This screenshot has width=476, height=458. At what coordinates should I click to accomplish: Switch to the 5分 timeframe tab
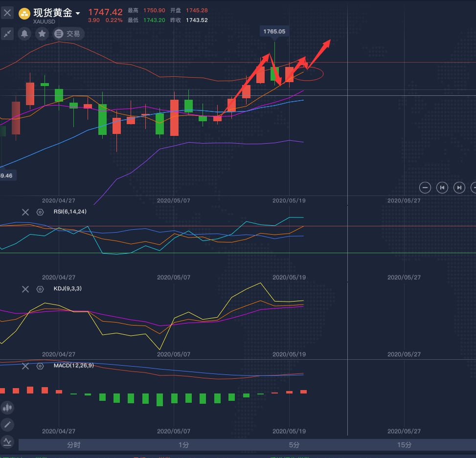294,445
